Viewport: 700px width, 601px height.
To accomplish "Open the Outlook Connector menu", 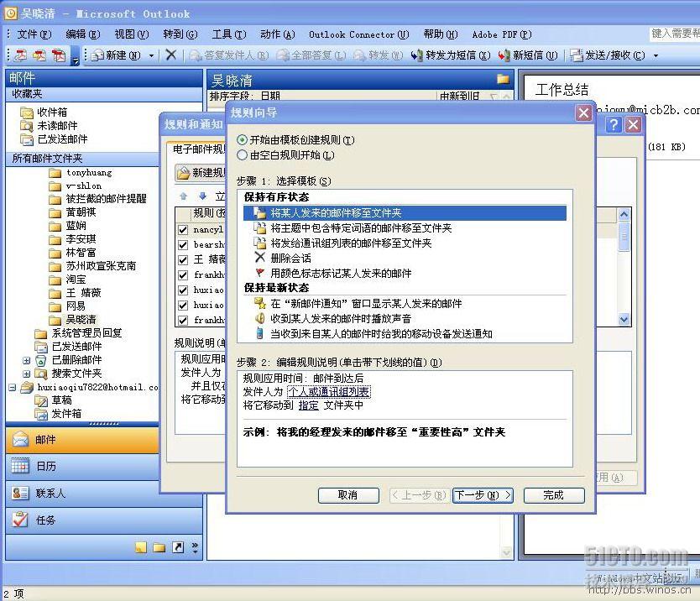I will click(x=358, y=34).
